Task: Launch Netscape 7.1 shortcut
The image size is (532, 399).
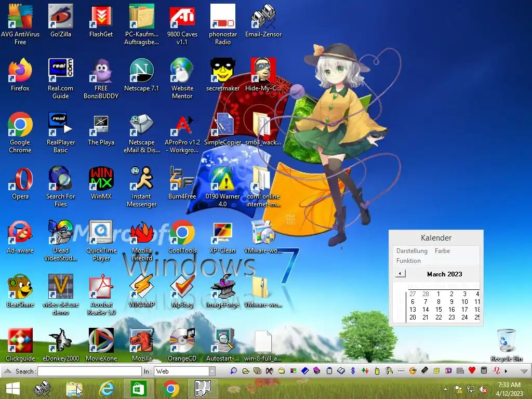Action: click(x=141, y=75)
